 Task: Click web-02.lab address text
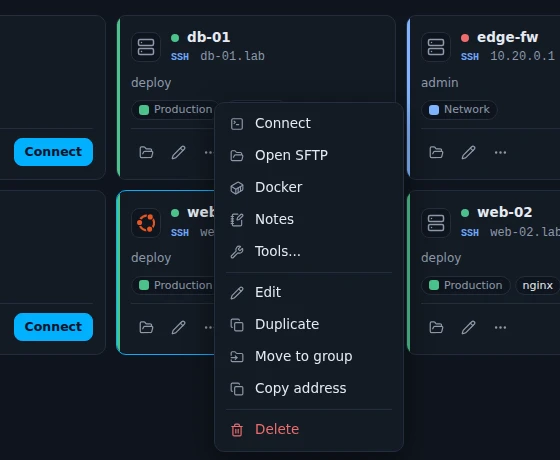(525, 232)
